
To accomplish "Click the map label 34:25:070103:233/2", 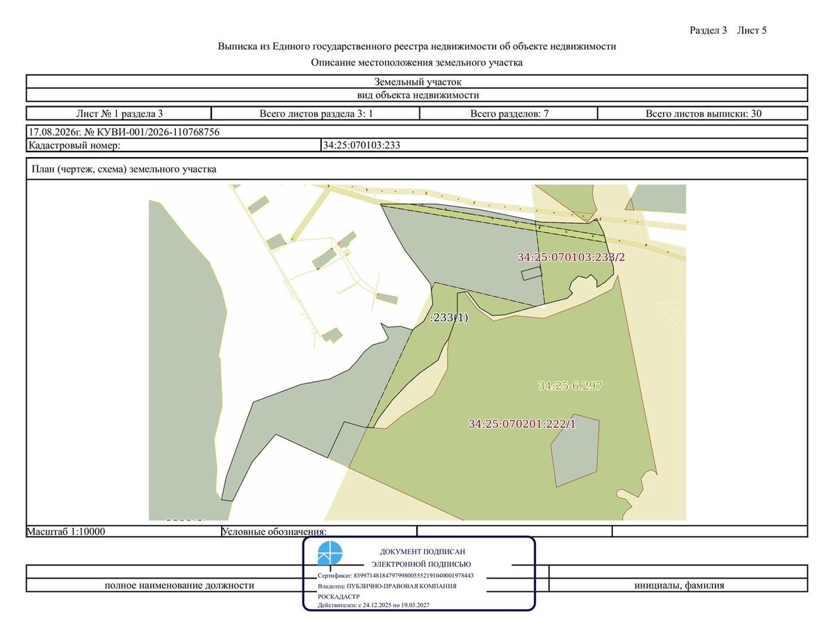I will click(x=571, y=257).
